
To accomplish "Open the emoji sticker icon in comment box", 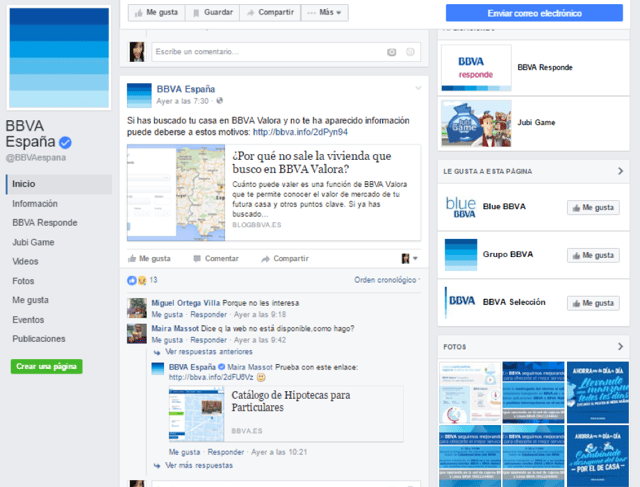I will pos(410,52).
